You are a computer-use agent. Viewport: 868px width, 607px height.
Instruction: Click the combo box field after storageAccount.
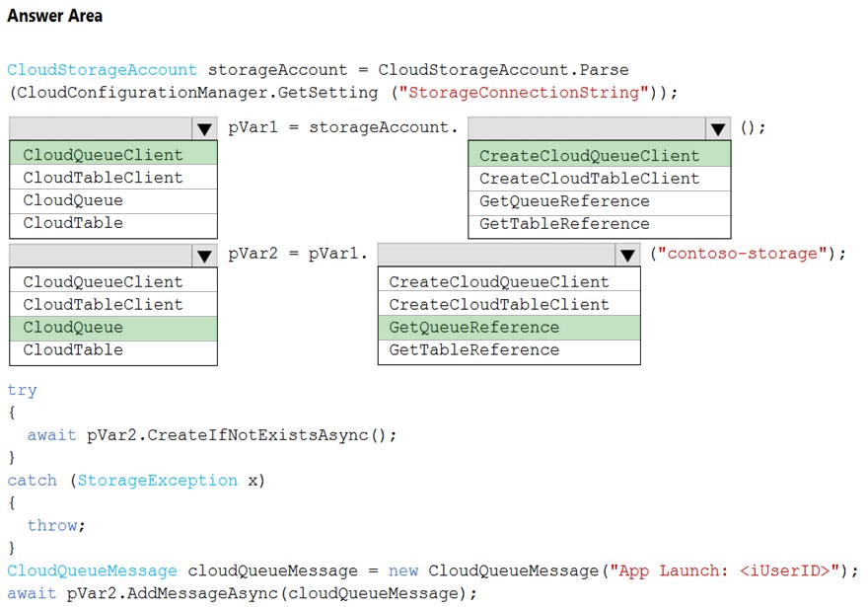coord(600,128)
